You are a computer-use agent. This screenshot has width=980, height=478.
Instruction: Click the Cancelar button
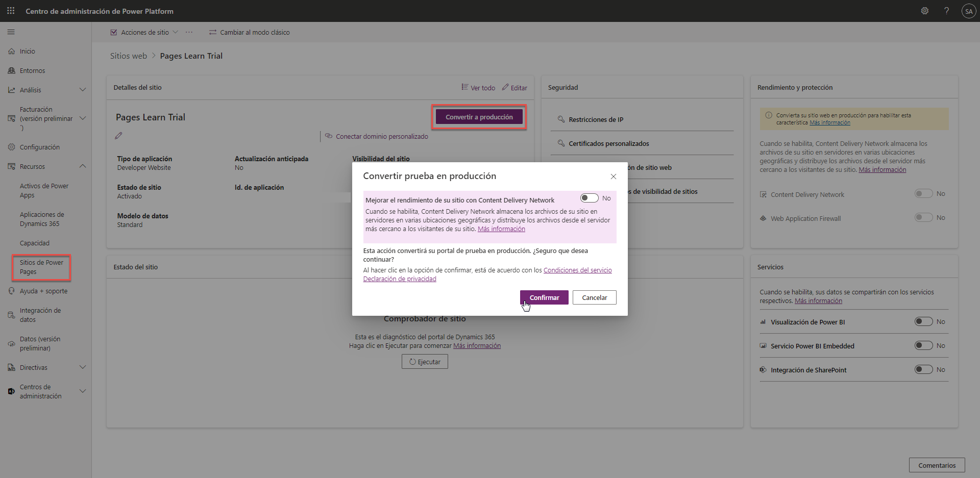(x=595, y=297)
